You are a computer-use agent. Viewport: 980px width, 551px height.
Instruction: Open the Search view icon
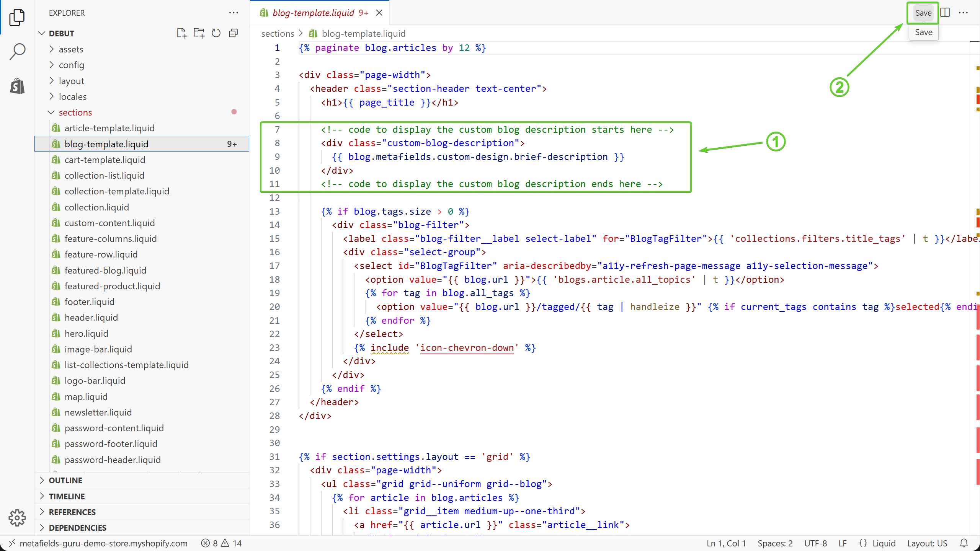click(x=17, y=52)
